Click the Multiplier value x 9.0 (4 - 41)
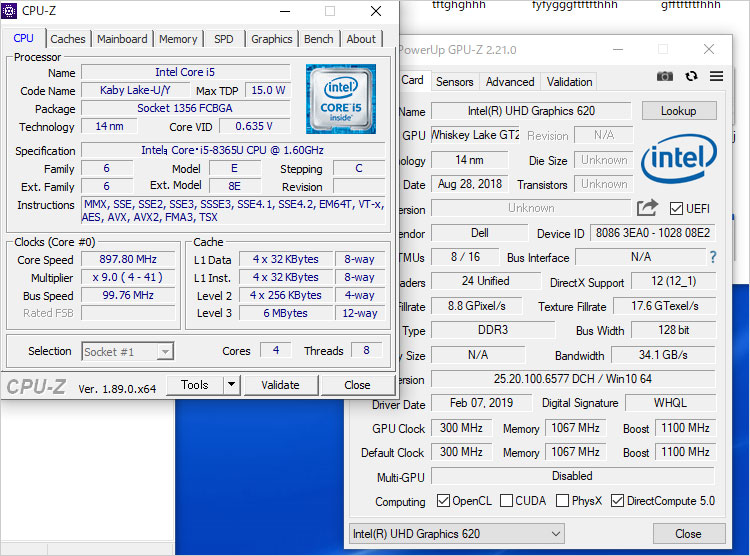Viewport: 750px width, 556px height. point(128,278)
